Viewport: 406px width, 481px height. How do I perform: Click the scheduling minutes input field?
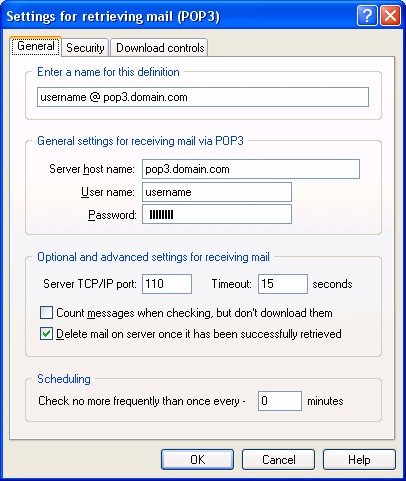280,401
